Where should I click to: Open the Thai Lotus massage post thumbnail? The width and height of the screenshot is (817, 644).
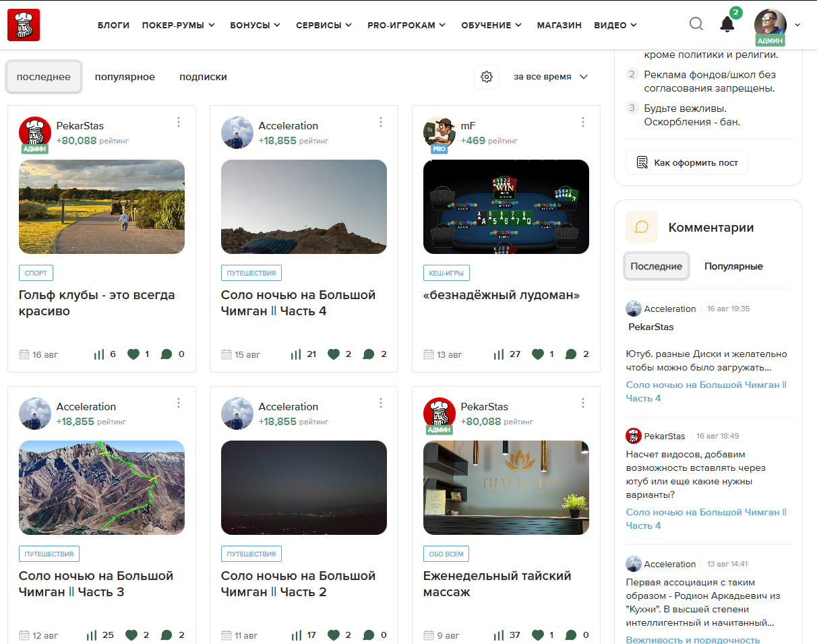(506, 488)
